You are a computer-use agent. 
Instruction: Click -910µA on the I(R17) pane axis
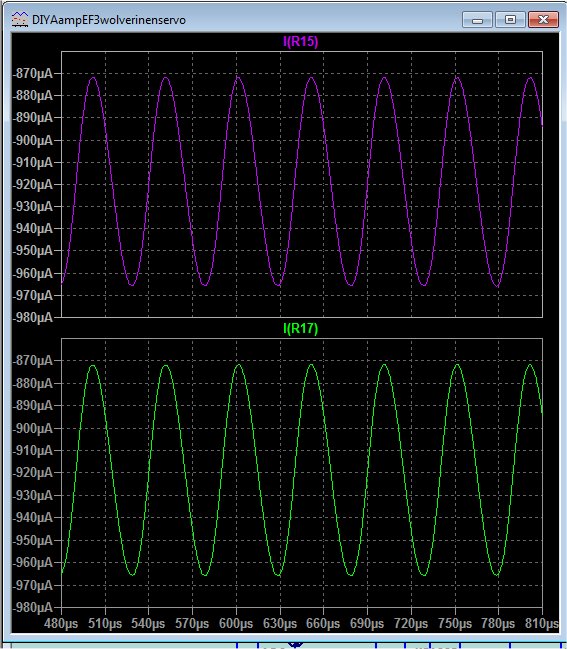(x=33, y=450)
